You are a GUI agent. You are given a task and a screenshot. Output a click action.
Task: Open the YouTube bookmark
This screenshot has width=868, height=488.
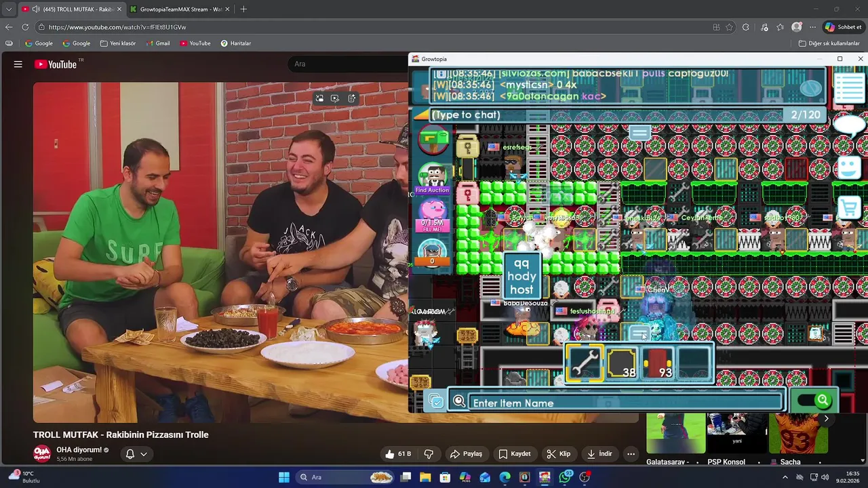(195, 43)
